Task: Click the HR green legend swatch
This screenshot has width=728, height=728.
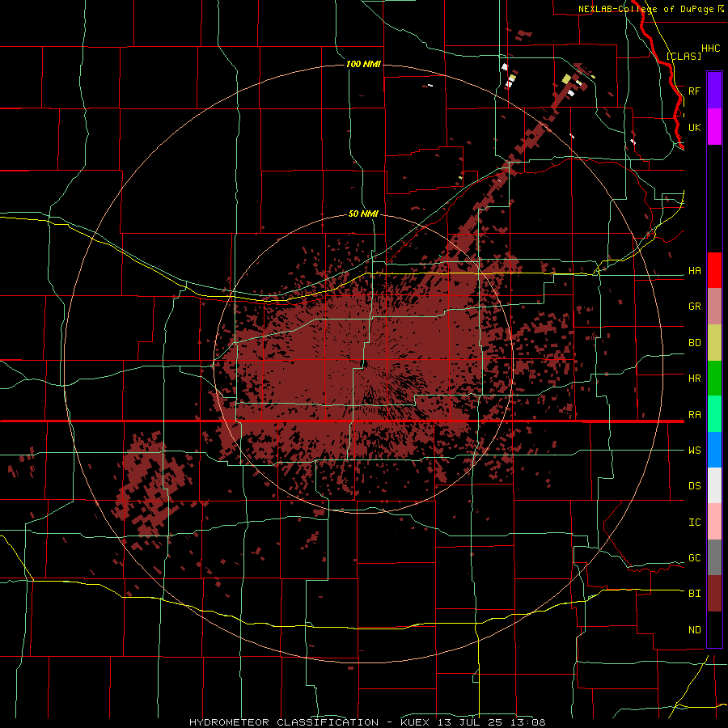Action: click(x=714, y=379)
